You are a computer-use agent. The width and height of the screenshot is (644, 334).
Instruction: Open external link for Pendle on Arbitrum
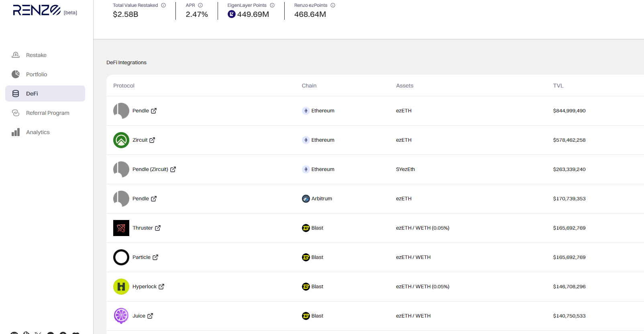154,199
